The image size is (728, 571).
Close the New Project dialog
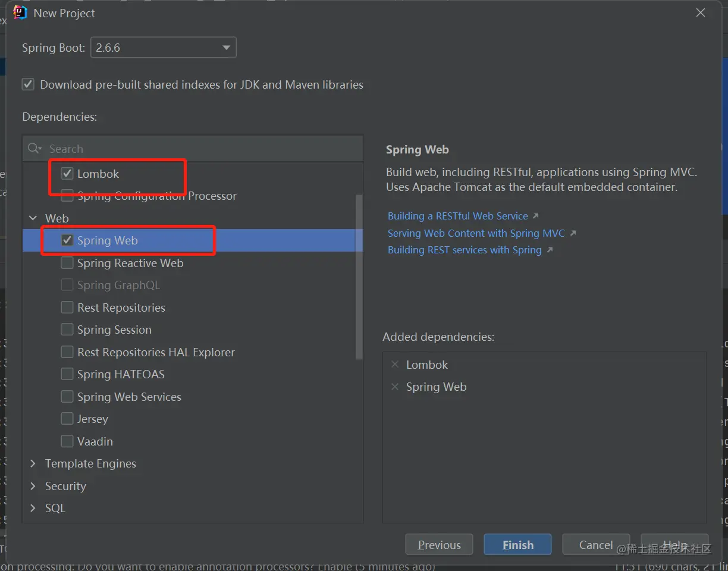(701, 12)
